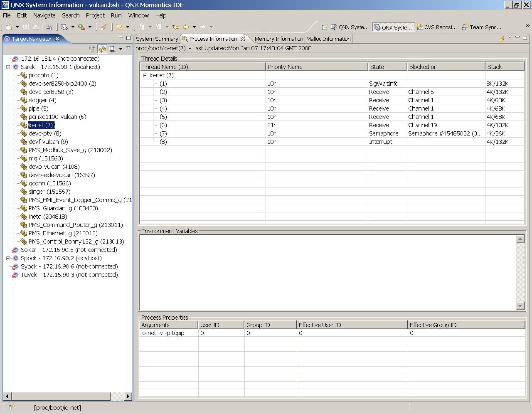The image size is (532, 414).
Task: Switch to first QNX System perspective
Action: coord(350,27)
